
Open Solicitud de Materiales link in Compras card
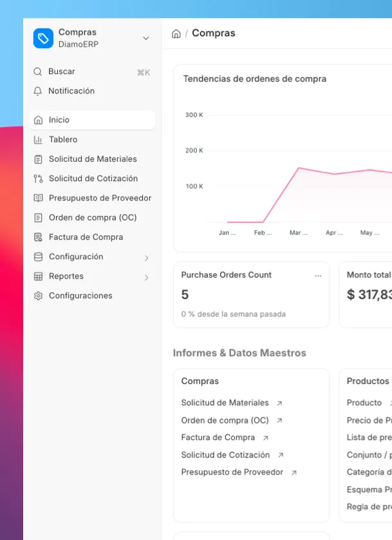225,403
